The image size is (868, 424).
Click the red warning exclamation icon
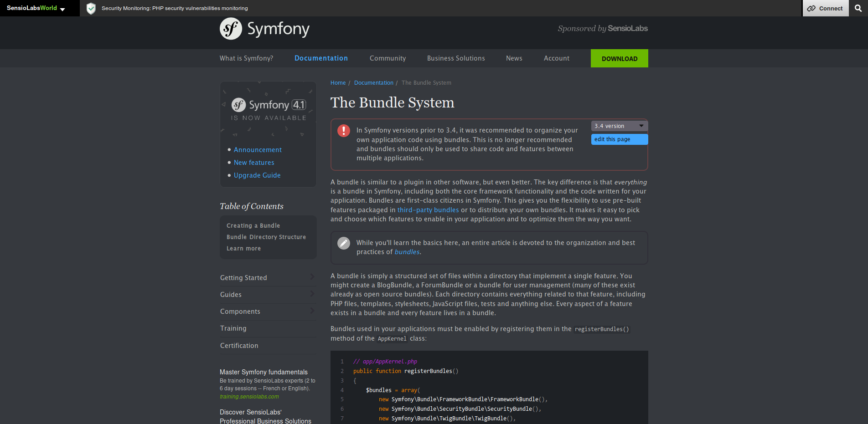pos(344,131)
